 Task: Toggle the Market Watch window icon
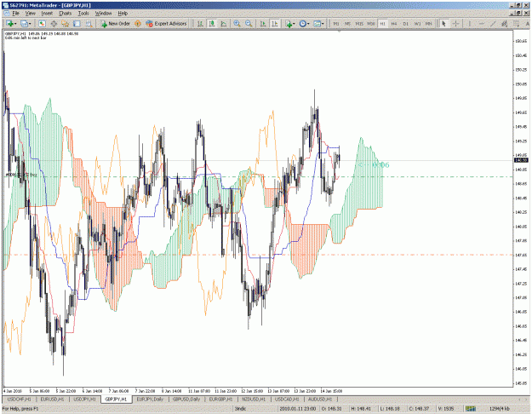(42, 24)
